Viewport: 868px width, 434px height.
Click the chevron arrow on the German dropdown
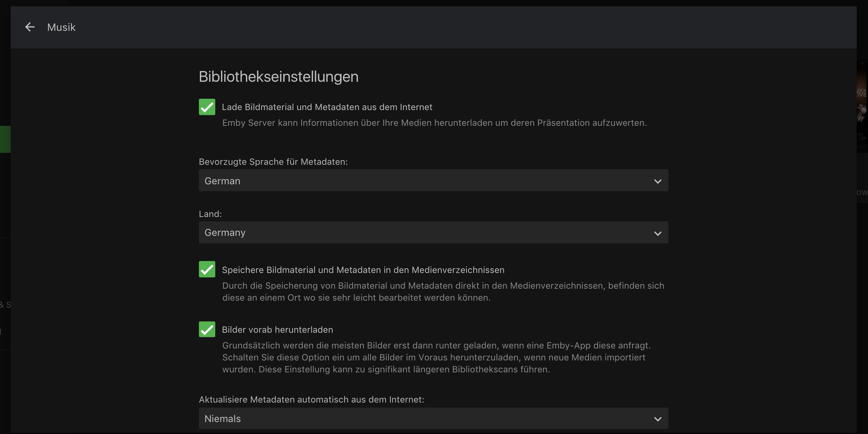[657, 181]
